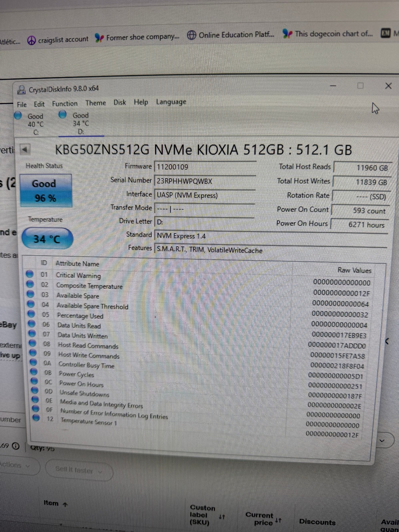Click raw value 000000218F8F04
The height and width of the screenshot is (532, 399).
pos(337,366)
